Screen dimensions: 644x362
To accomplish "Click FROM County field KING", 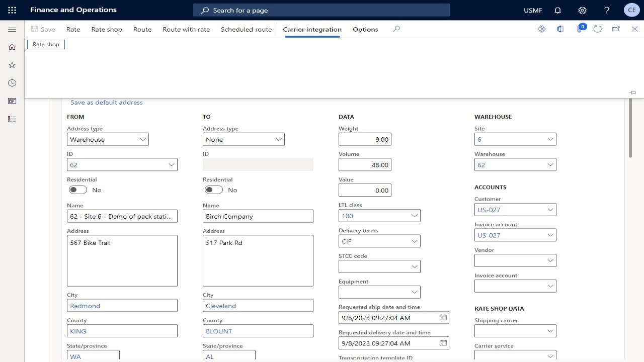I will pos(122,331).
